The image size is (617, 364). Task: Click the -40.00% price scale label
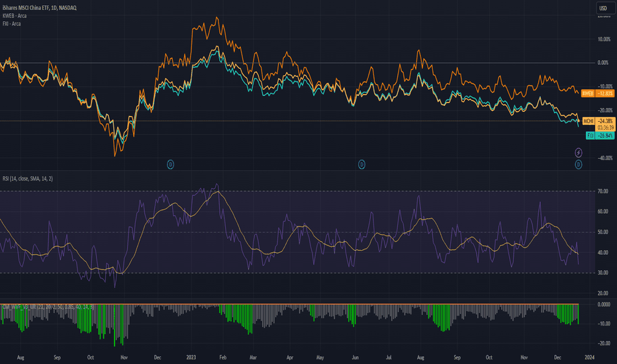point(604,158)
